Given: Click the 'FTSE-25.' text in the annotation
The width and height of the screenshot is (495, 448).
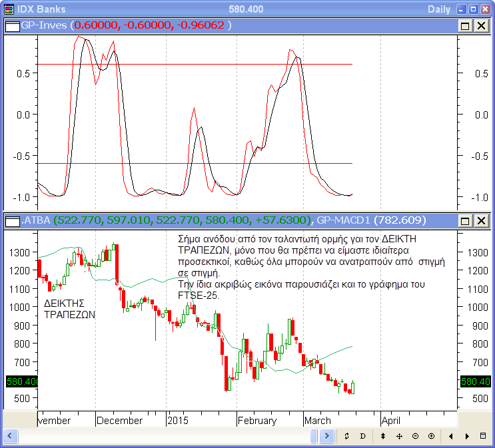Looking at the screenshot, I should tap(199, 296).
